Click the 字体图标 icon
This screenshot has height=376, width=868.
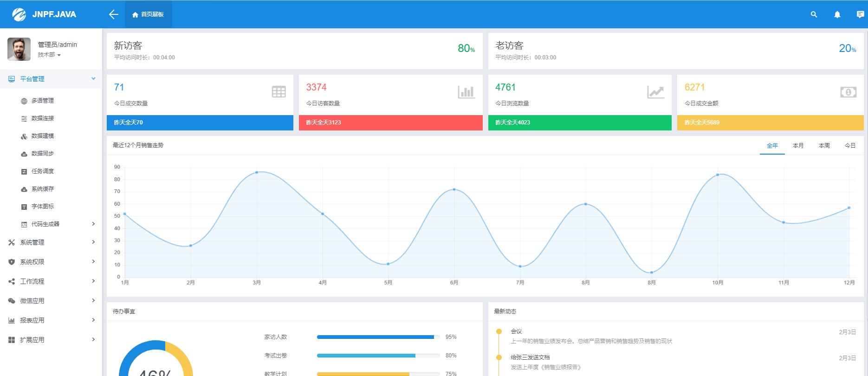24,207
